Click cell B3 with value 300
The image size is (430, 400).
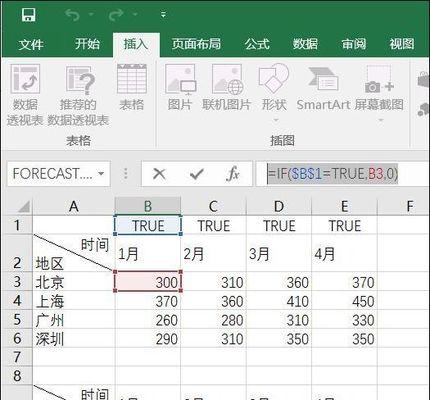tap(148, 282)
